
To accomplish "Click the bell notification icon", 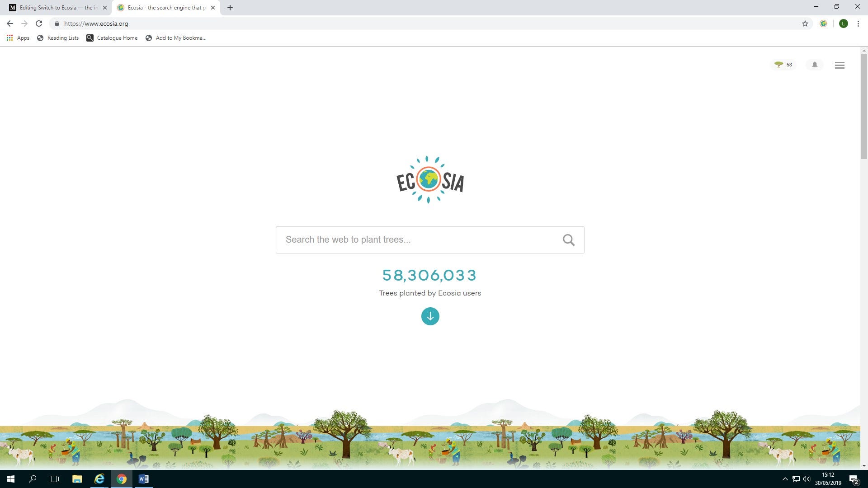I will 814,64.
